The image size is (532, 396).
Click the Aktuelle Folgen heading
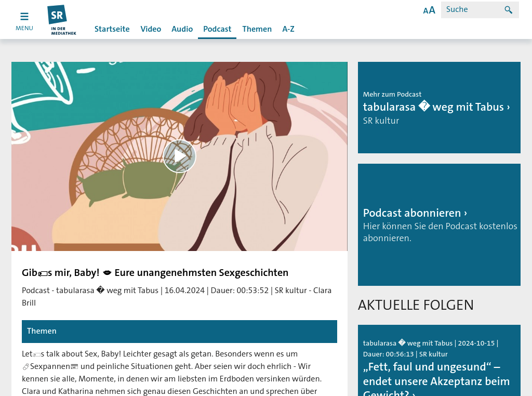(x=416, y=305)
